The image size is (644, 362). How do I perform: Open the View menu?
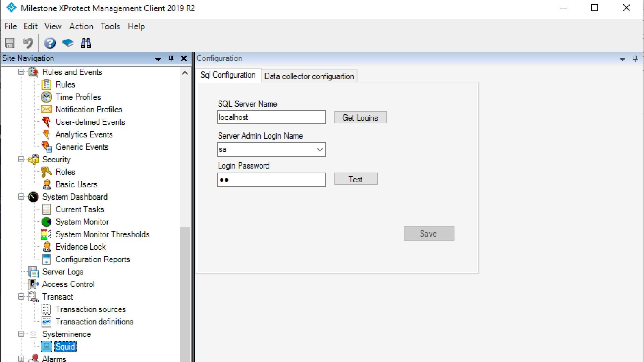53,26
